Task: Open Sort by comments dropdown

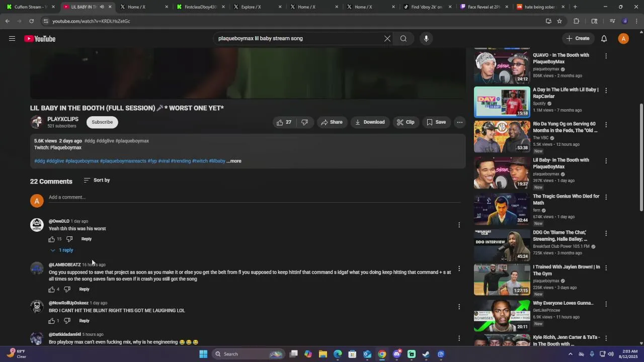Action: tap(97, 180)
